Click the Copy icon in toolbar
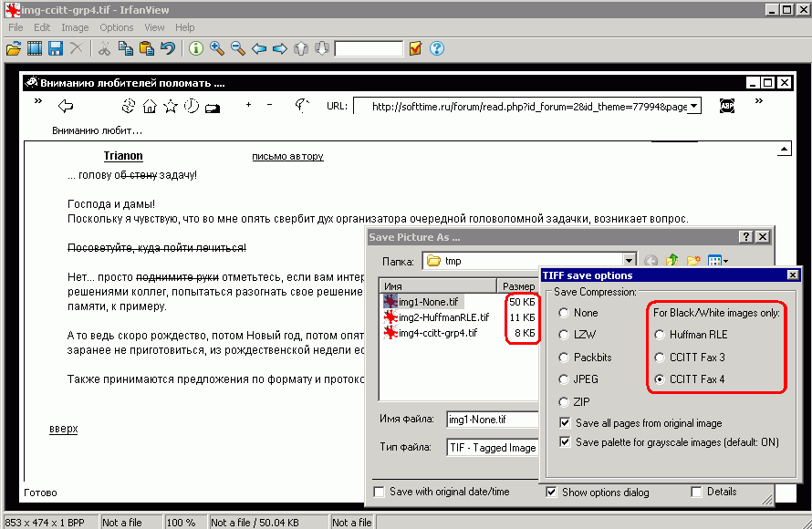The width and height of the screenshot is (812, 529). (x=125, y=48)
